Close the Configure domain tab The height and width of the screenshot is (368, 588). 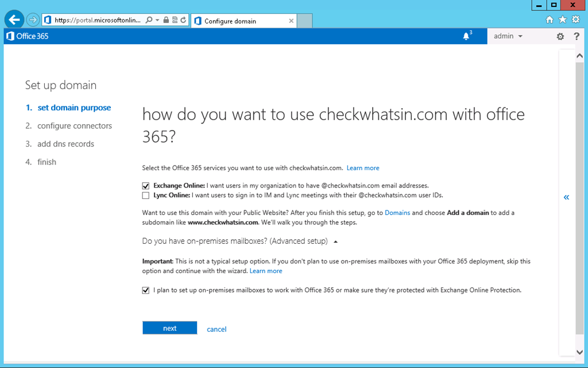click(291, 21)
